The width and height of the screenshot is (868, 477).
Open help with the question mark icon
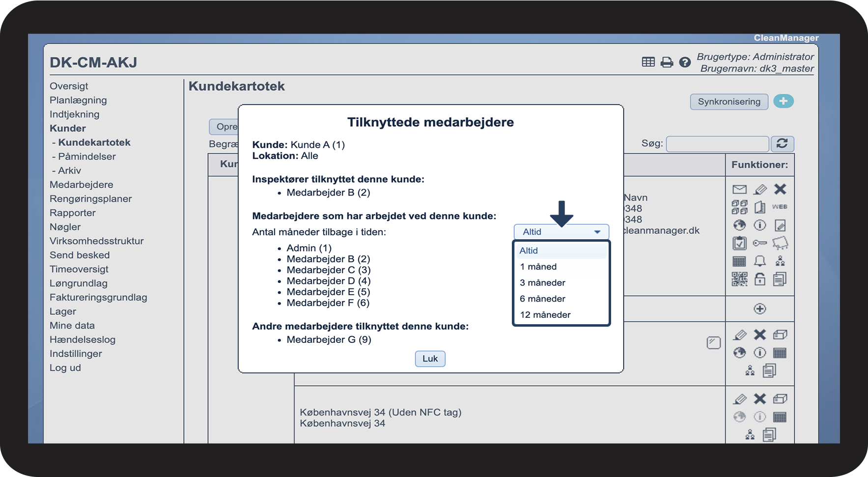click(x=685, y=62)
